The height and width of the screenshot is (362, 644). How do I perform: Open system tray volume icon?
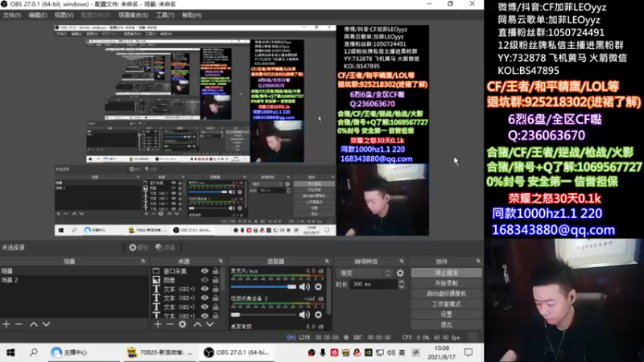(x=390, y=352)
